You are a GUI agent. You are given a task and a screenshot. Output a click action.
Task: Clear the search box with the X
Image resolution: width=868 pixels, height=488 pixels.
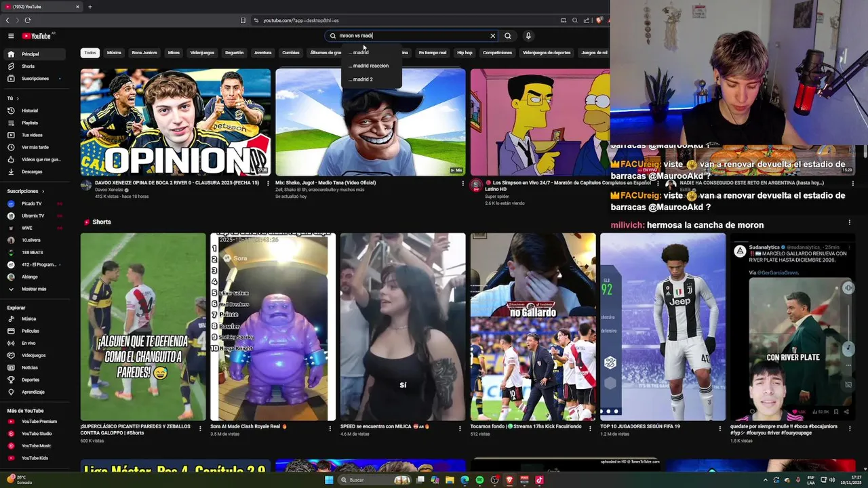click(x=493, y=36)
